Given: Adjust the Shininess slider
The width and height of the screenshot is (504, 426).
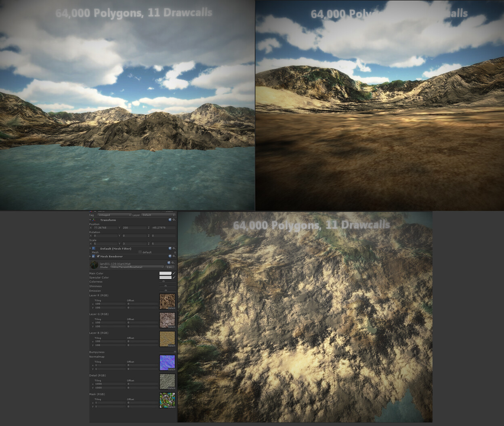Looking at the screenshot, I should click(x=166, y=286).
